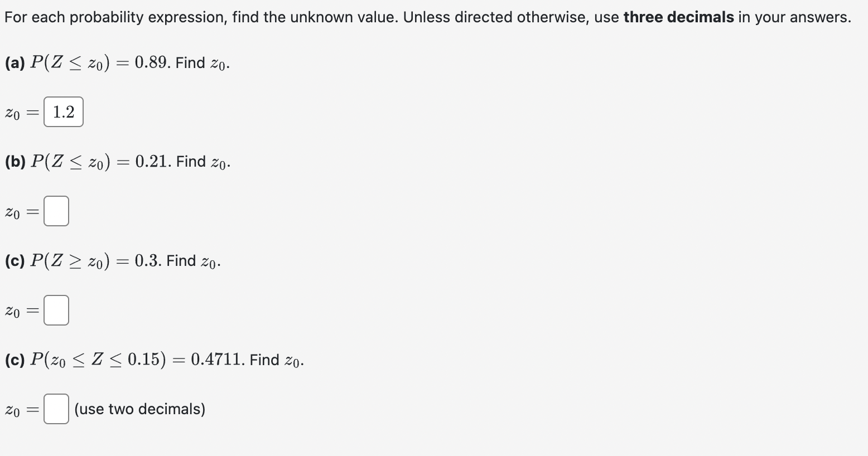Click the text use two decimals
This screenshot has height=456, width=868.
tap(139, 409)
